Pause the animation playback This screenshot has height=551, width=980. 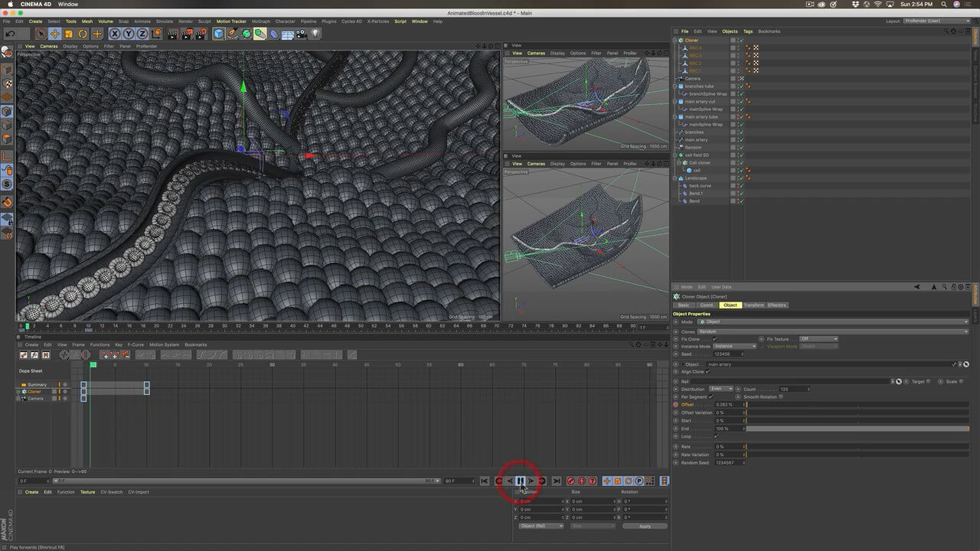tap(520, 481)
